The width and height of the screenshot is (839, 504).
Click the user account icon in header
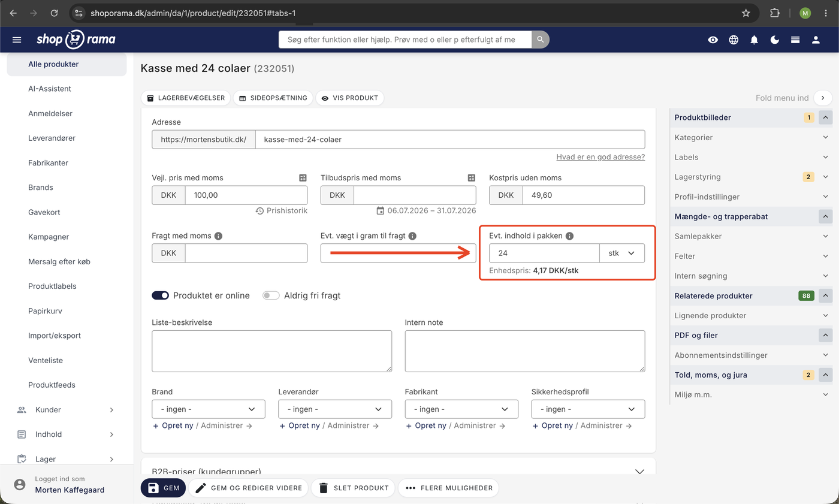coord(816,40)
